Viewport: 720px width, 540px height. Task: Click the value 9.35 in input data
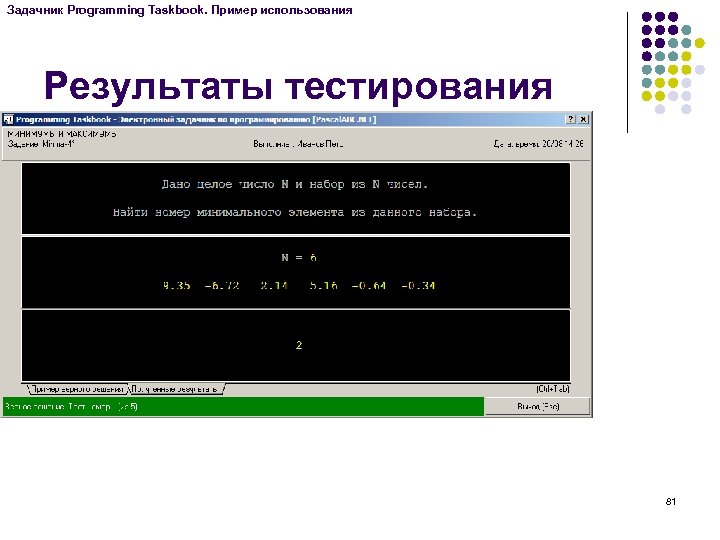[177, 286]
